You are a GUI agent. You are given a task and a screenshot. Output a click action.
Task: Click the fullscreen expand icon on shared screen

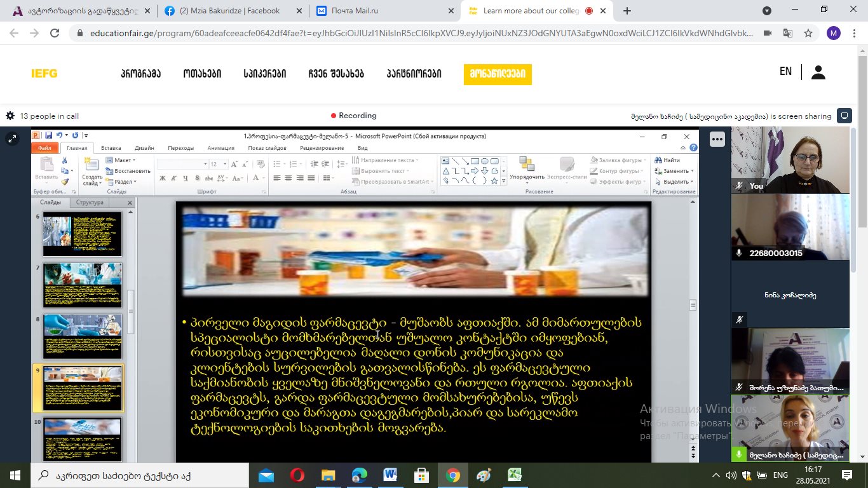pos(13,139)
